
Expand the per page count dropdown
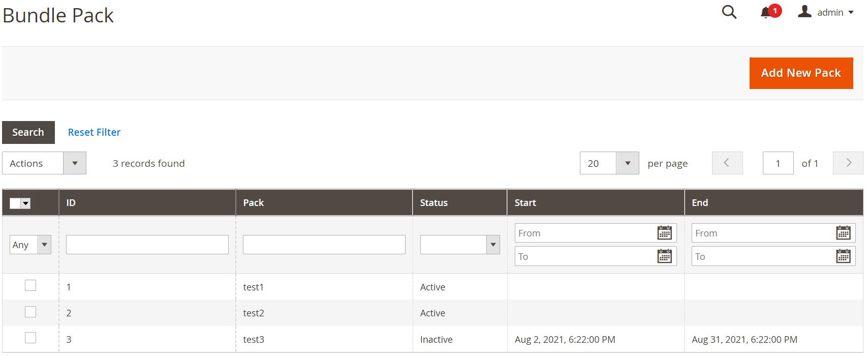pos(627,163)
